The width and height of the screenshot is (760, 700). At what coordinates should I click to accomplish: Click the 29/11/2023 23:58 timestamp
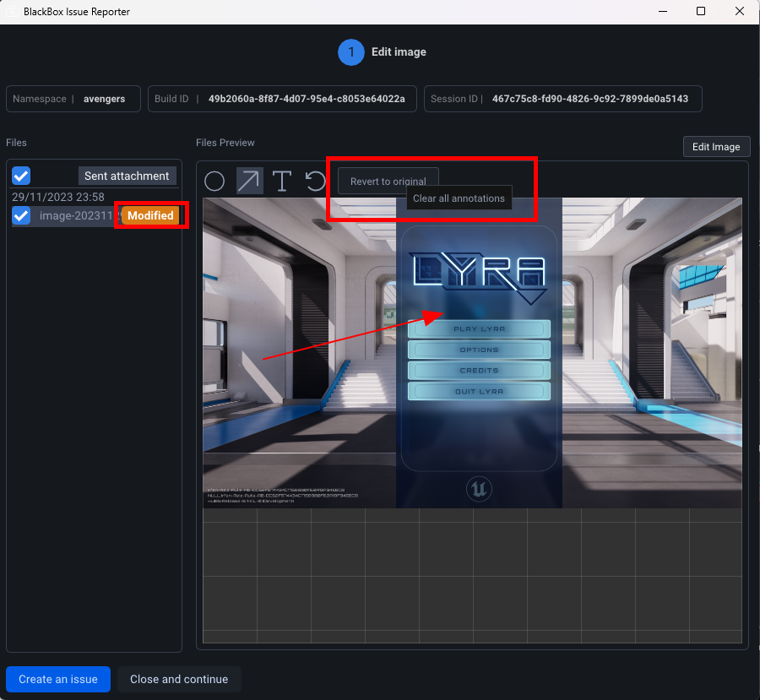click(58, 197)
